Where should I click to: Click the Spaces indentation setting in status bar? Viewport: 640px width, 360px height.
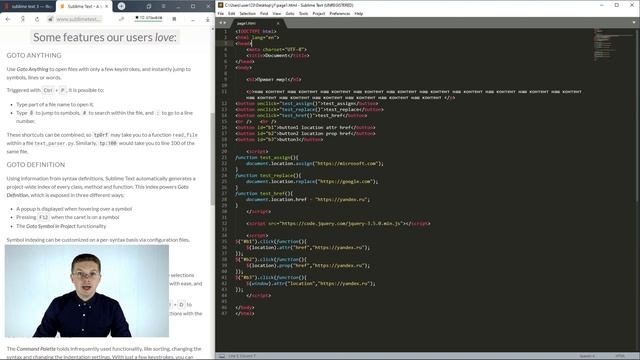click(587, 356)
